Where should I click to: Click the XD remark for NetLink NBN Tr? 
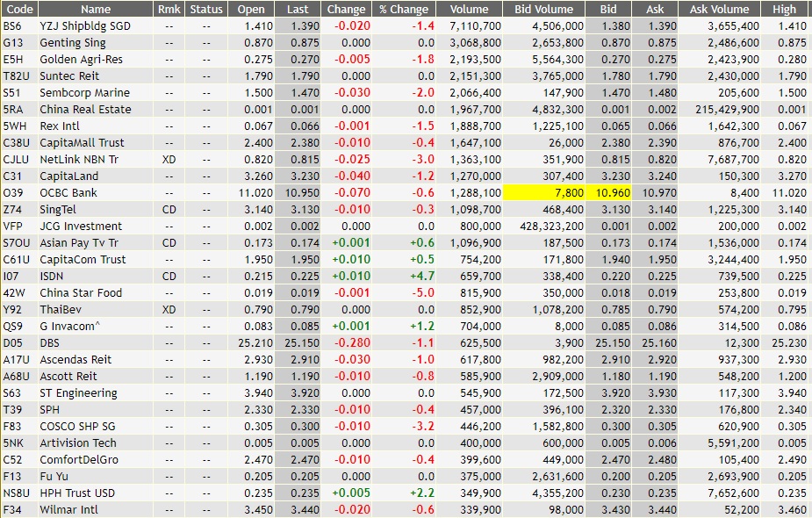point(169,160)
